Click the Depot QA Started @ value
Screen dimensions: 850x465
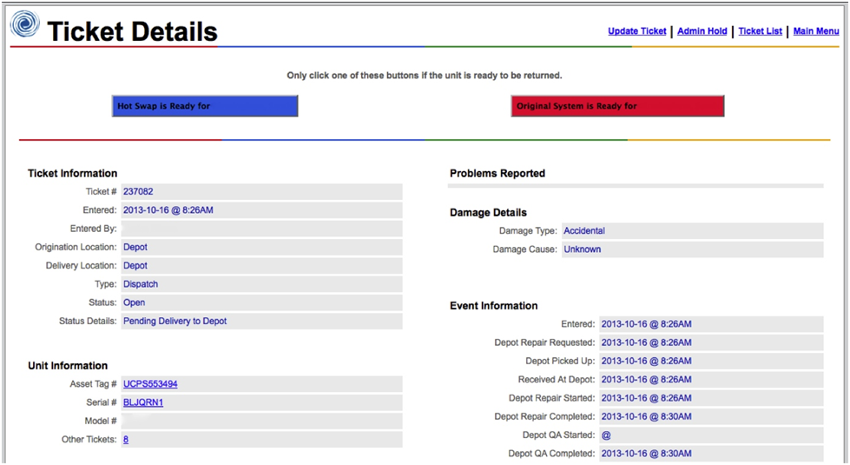606,435
